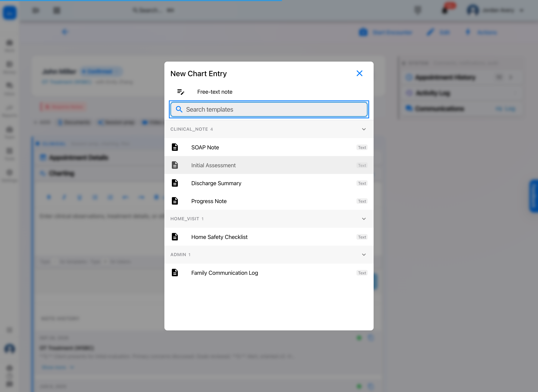
Task: Close the New Chart Entry dialog
Action: click(x=359, y=73)
